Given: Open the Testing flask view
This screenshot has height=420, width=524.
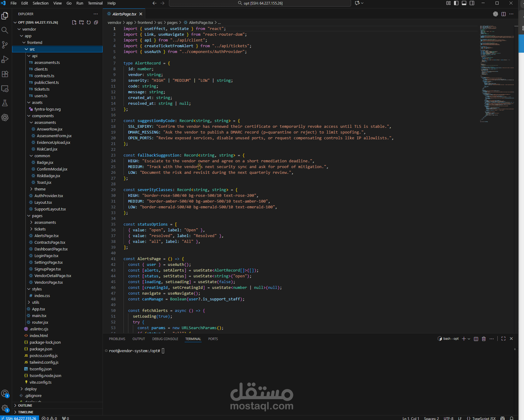Looking at the screenshot, I should tap(5, 103).
